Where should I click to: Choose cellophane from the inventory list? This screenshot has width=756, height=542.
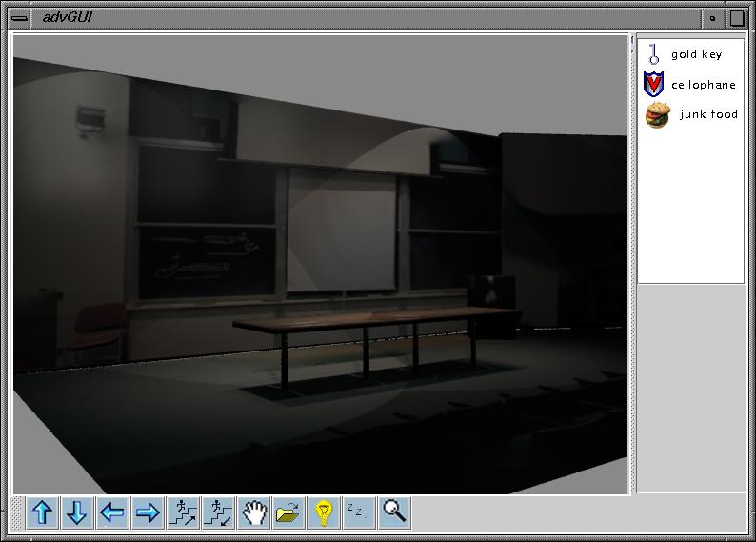tap(703, 85)
